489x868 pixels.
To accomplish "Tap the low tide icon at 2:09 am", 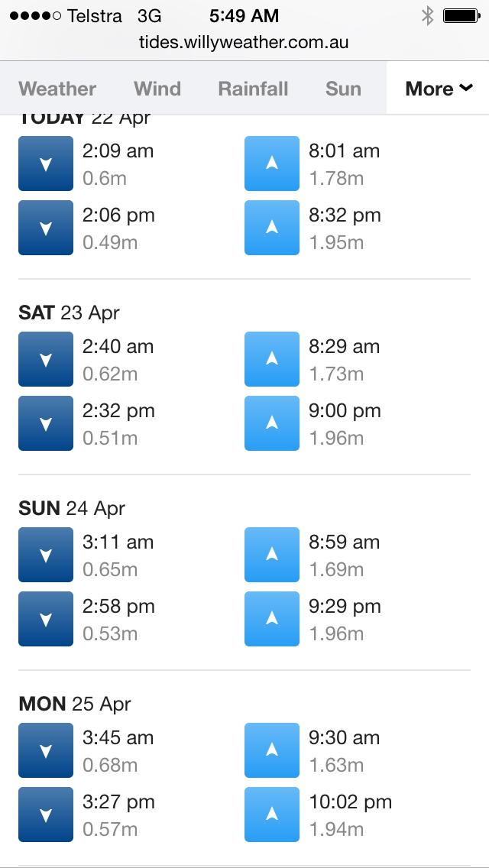I will tap(46, 164).
